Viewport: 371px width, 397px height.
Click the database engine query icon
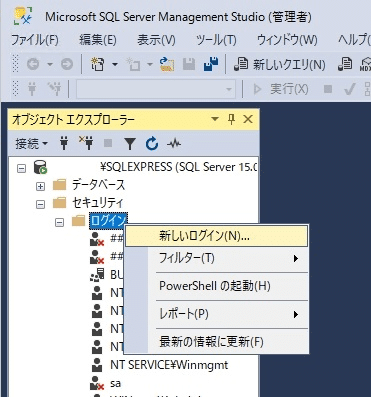[x=345, y=64]
